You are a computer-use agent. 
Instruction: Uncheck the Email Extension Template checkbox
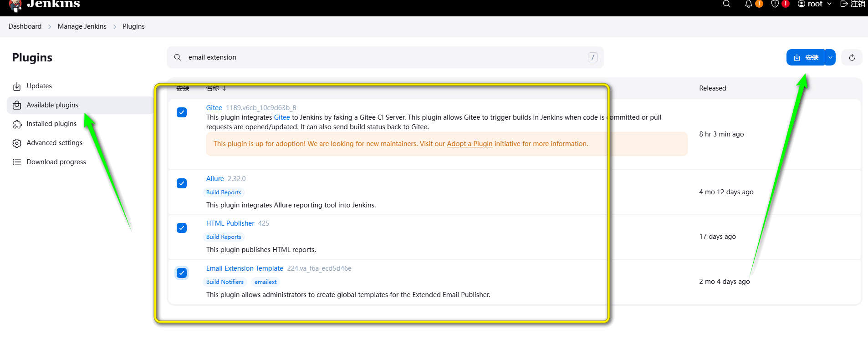pyautogui.click(x=182, y=273)
